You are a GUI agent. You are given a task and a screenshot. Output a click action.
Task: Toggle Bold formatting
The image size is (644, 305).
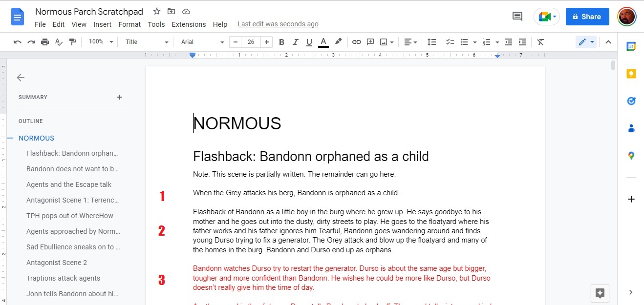coord(281,42)
